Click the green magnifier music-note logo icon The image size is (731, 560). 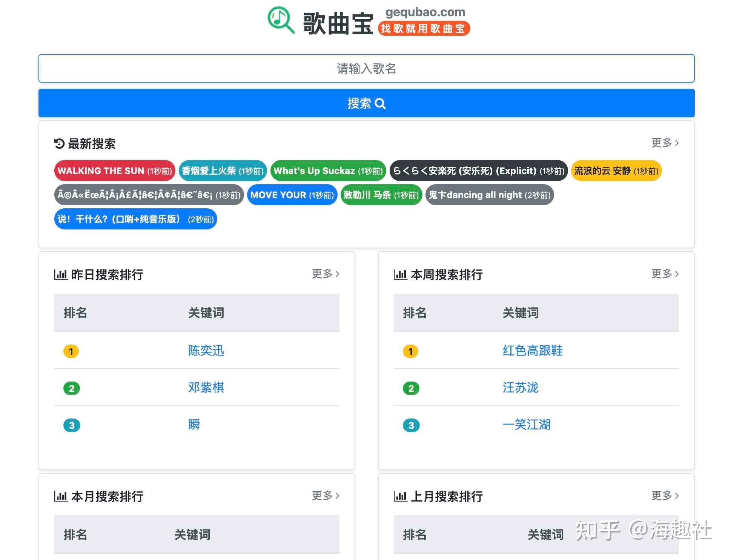point(281,20)
